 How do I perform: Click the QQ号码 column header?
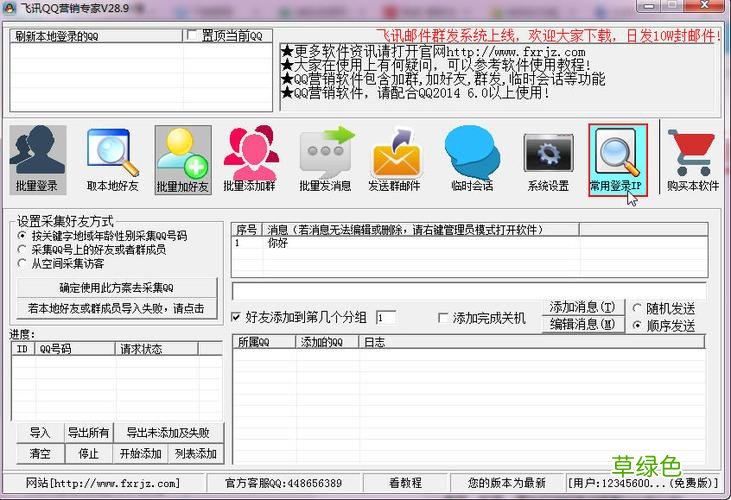pyautogui.click(x=75, y=349)
